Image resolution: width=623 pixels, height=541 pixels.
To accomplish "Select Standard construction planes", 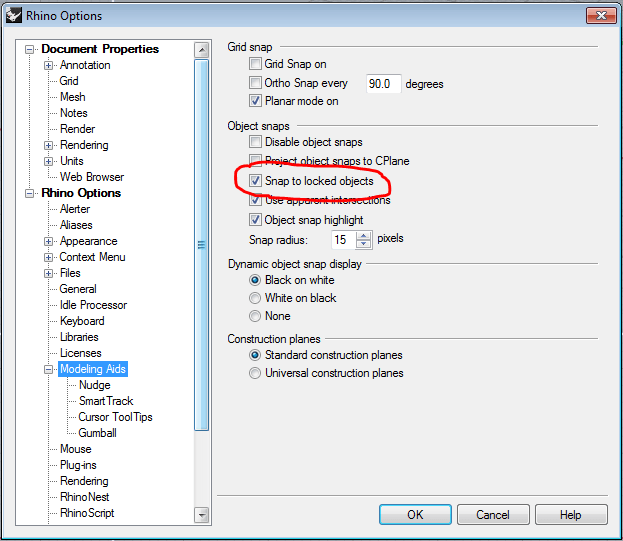I will pyautogui.click(x=255, y=355).
